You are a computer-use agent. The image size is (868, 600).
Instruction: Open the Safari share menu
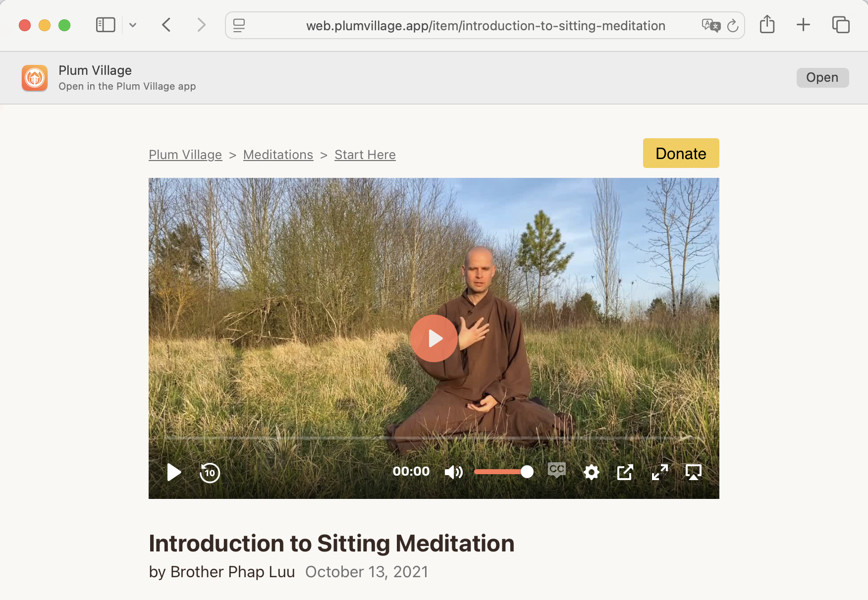767,24
